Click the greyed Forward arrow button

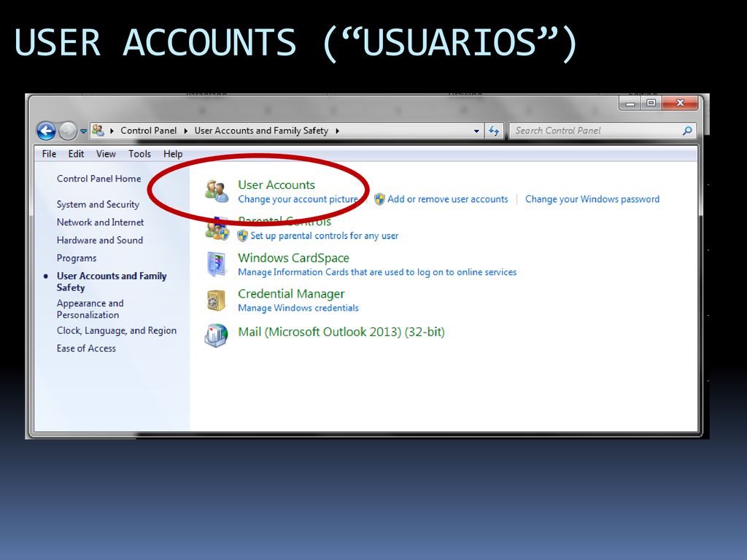coord(68,131)
